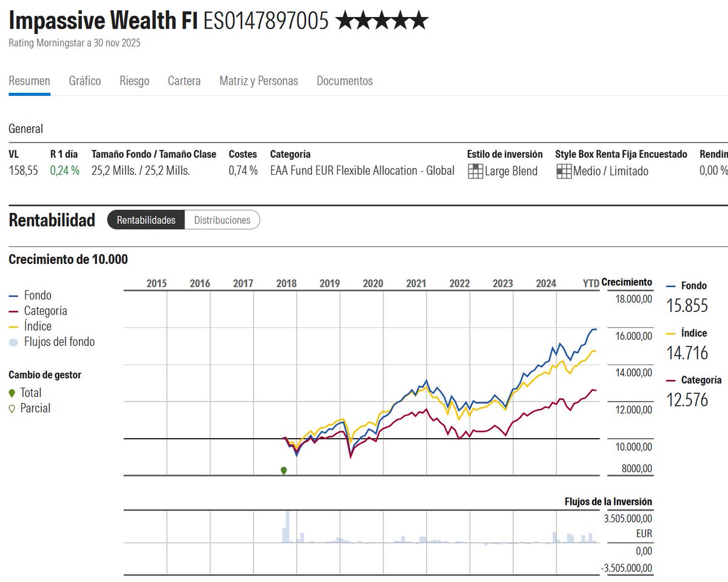
Task: Open the Riesgo tab
Action: 134,81
